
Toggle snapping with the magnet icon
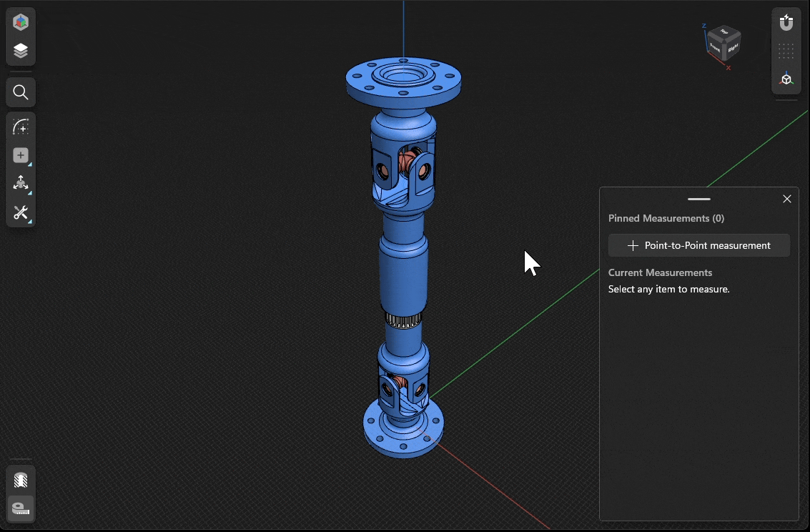pyautogui.click(x=786, y=22)
